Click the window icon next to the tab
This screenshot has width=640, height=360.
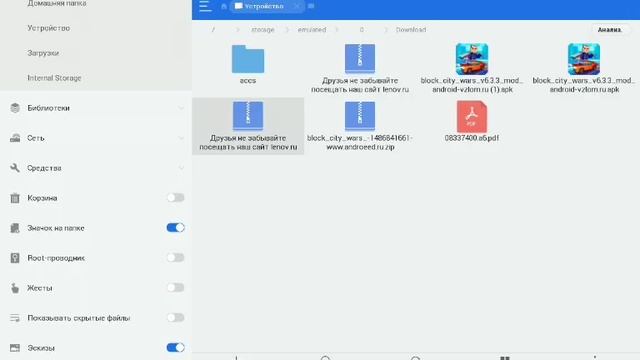click(311, 6)
